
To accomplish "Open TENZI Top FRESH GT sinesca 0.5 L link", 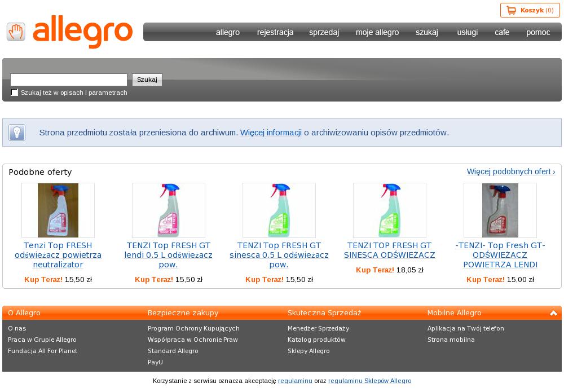I will pos(279,255).
